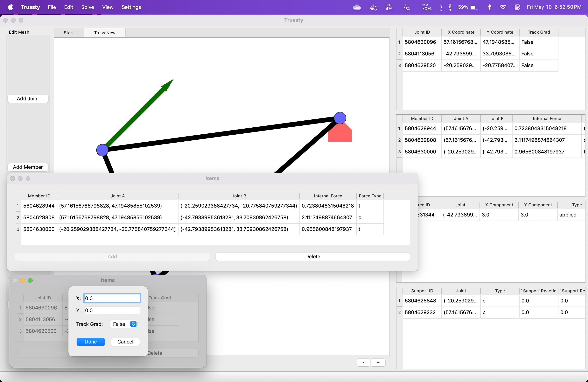Open the Trussty application menu

[x=30, y=7]
